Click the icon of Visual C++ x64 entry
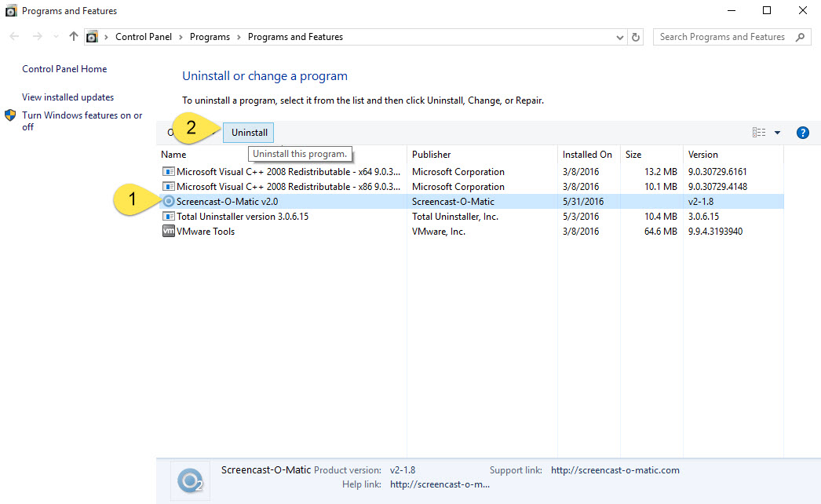 168,171
